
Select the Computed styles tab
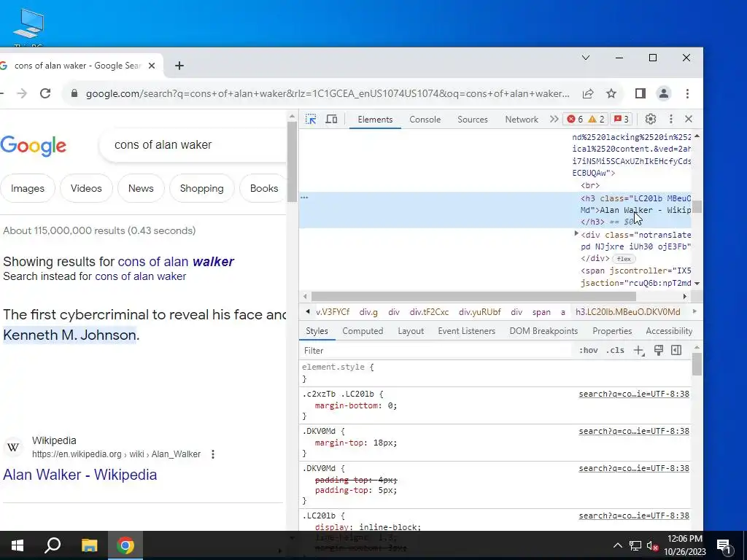[363, 331]
